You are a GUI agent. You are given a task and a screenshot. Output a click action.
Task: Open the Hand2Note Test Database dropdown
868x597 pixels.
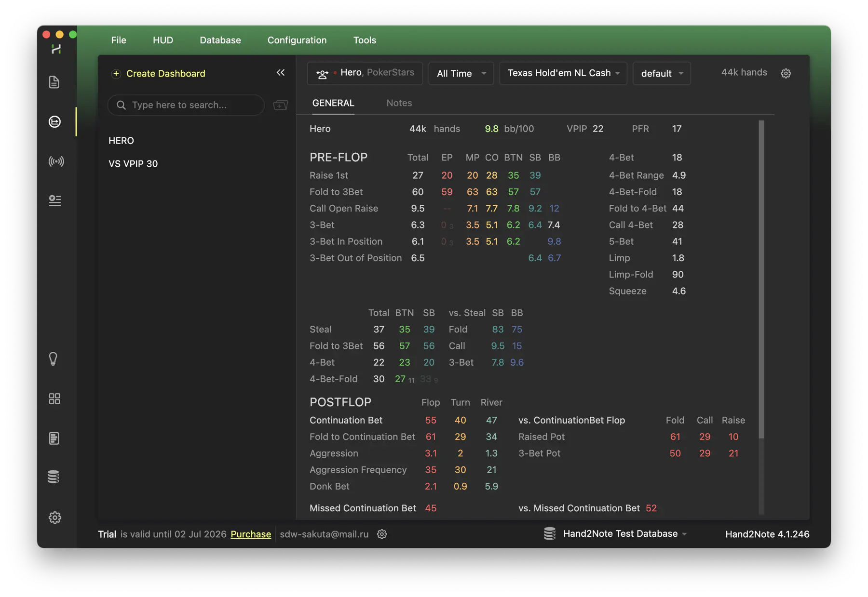pos(624,533)
